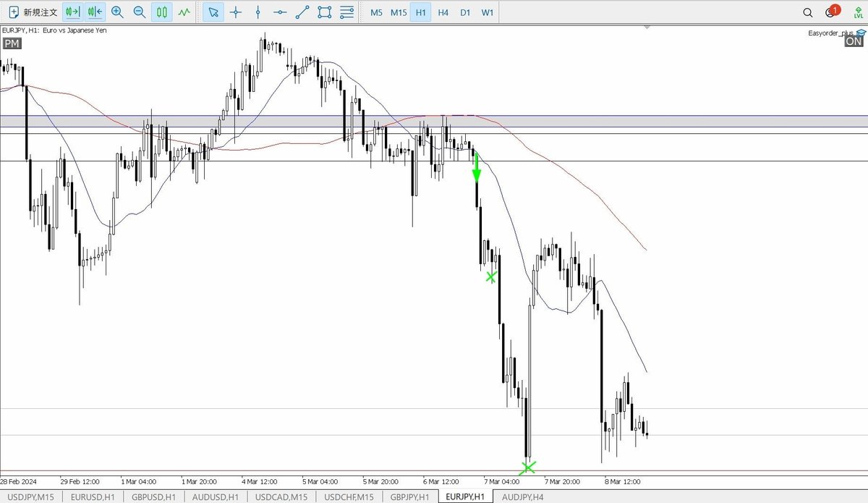Select the crosshair tool
Image resolution: width=868 pixels, height=503 pixels.
[236, 12]
